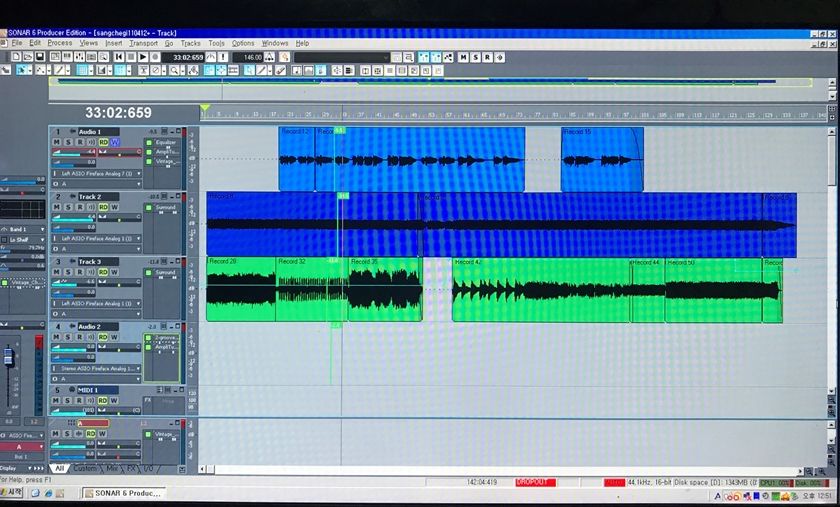The image size is (840, 507).
Task: Switch to the FX tab
Action: tap(131, 468)
